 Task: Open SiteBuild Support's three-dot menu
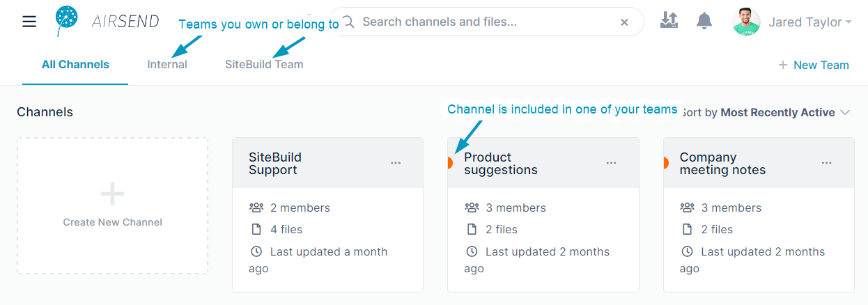pyautogui.click(x=396, y=163)
